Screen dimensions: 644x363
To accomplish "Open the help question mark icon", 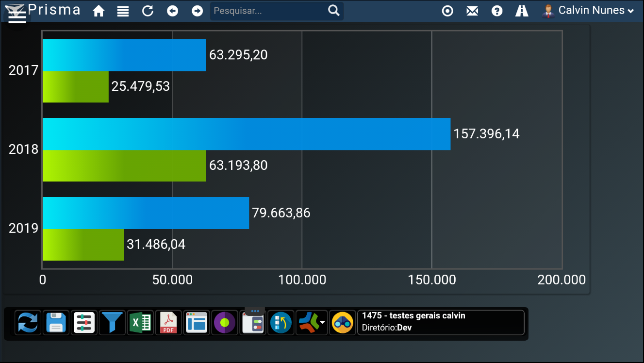I will (x=497, y=11).
